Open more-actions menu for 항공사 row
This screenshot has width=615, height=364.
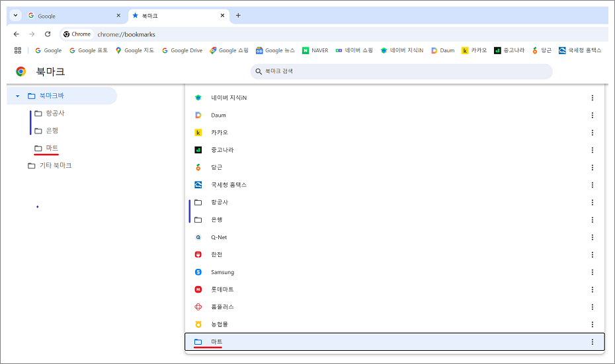click(593, 202)
